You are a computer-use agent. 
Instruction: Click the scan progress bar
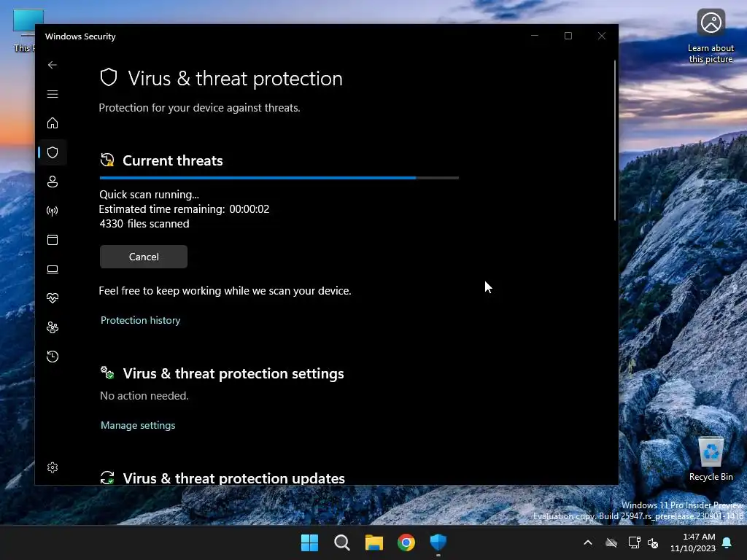point(279,178)
